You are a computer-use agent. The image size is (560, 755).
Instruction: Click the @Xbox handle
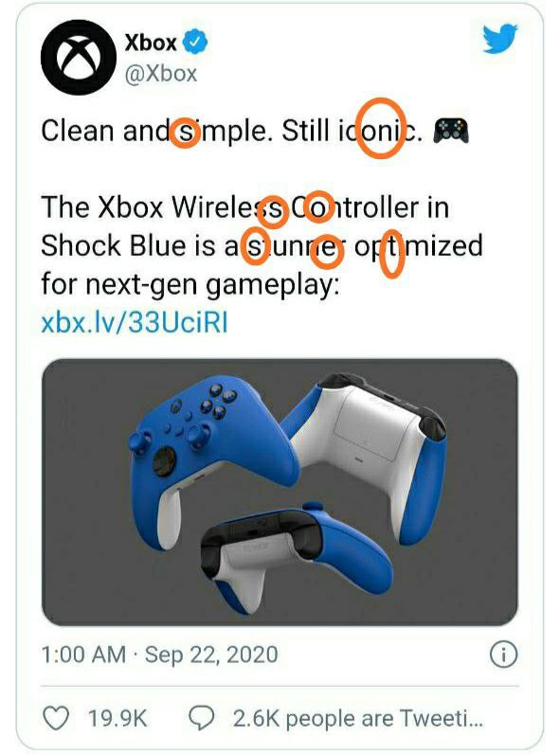[161, 74]
